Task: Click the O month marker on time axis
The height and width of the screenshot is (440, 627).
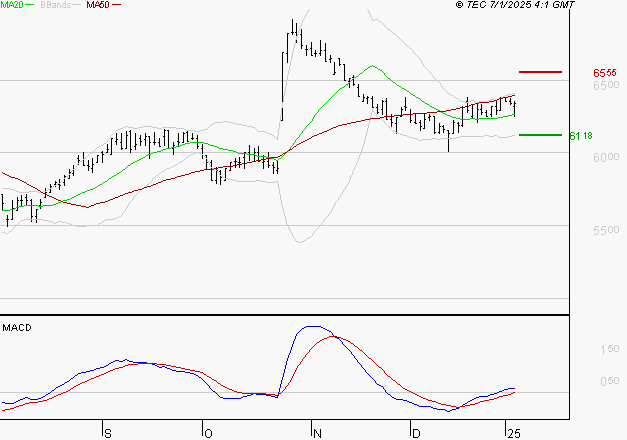Action: [x=208, y=434]
